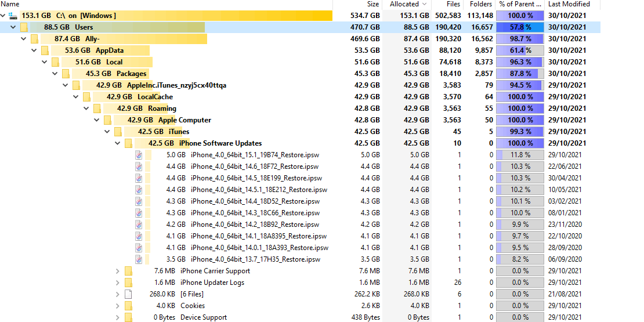
Task: Click the Files column header
Action: [x=447, y=4]
